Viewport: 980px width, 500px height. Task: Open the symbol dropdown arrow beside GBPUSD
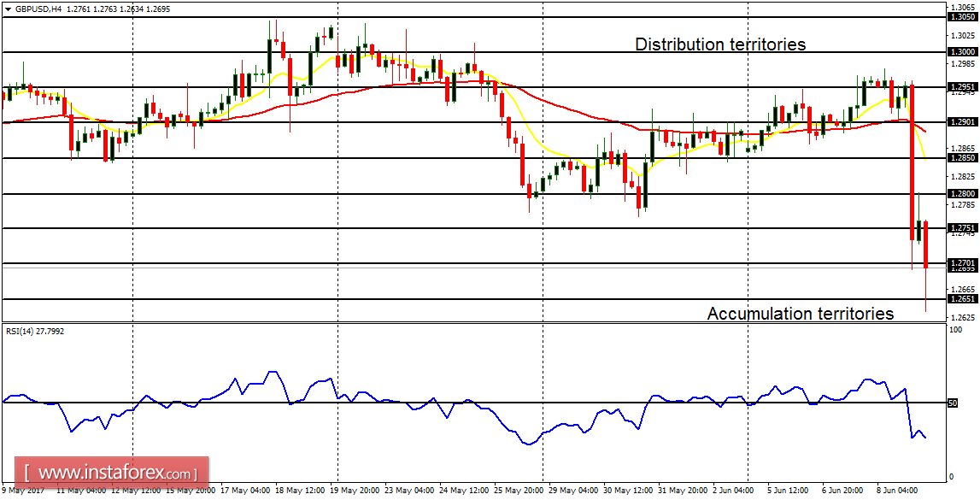pyautogui.click(x=9, y=9)
